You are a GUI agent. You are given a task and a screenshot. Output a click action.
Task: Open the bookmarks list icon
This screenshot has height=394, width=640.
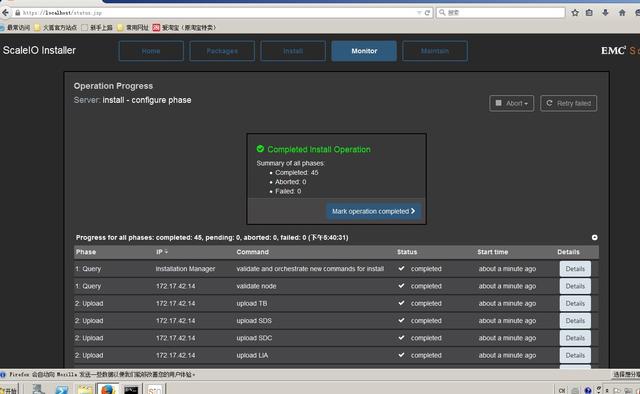click(589, 13)
